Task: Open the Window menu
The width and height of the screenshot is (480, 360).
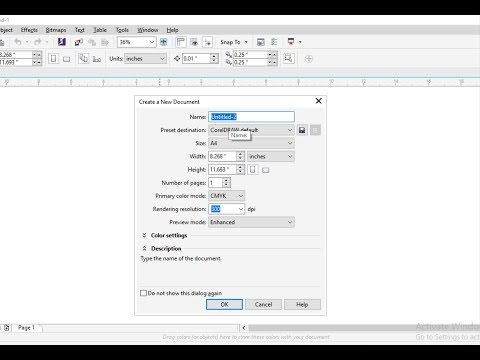Action: (148, 30)
